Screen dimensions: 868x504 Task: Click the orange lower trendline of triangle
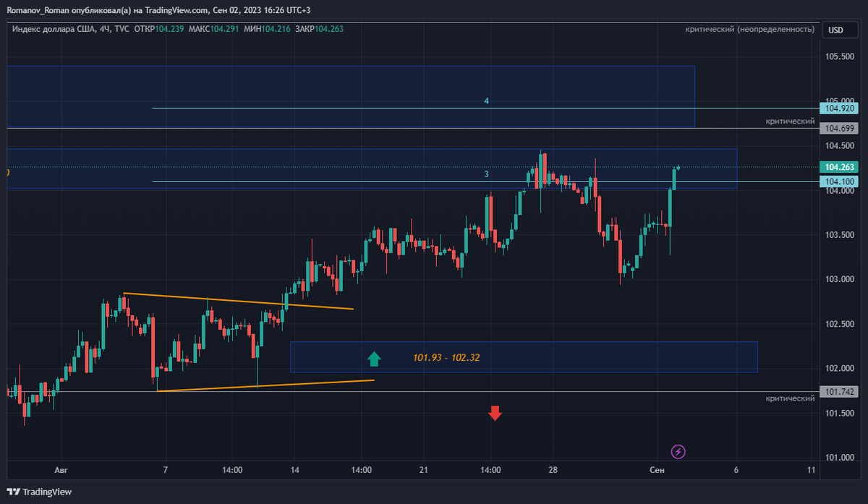[265, 385]
